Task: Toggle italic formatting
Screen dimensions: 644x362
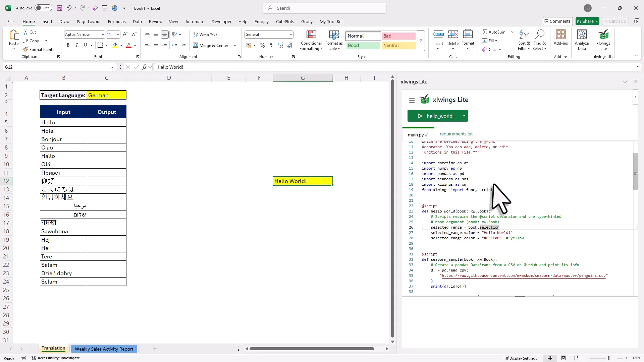Action: pyautogui.click(x=76, y=45)
